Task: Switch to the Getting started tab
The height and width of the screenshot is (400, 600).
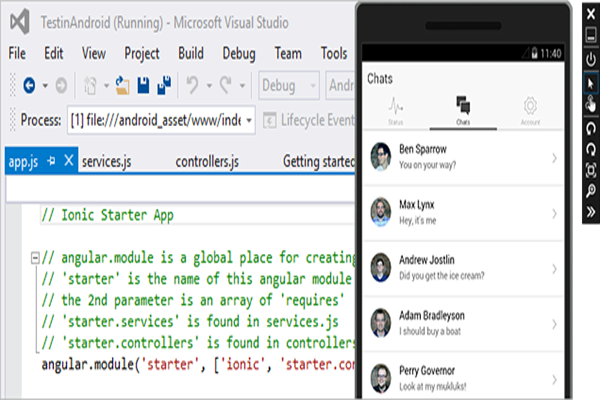Action: (319, 162)
